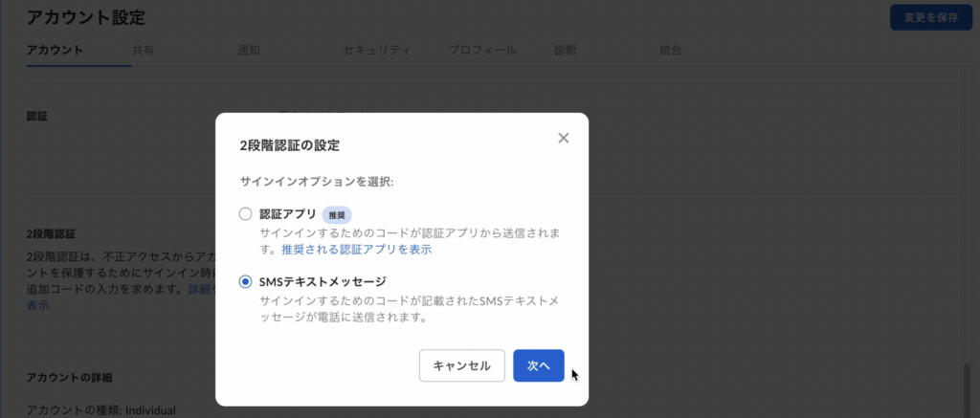Click the 推奨 badge next to 認証アプリ
Viewport: 980px width, 418px height.
point(337,215)
